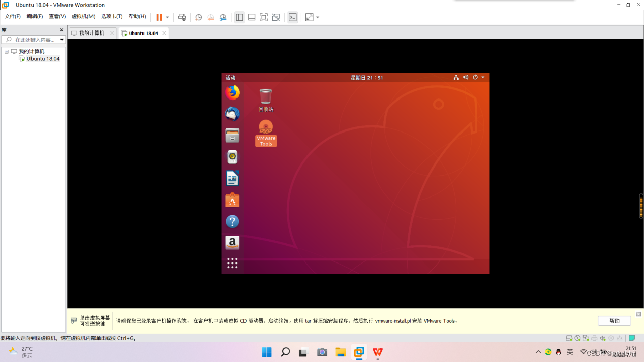Click the Ubuntu clock 星期日 21:51
This screenshot has height=362, width=644.
(366, 78)
